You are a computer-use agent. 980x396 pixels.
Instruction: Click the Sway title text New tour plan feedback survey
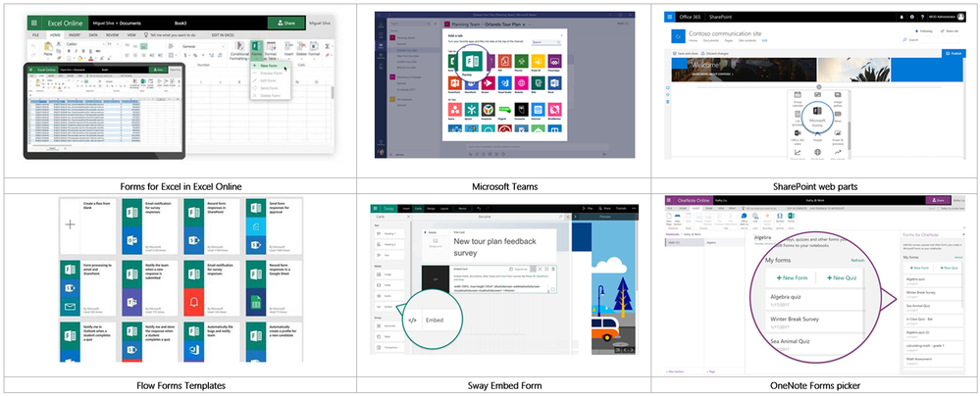(493, 247)
